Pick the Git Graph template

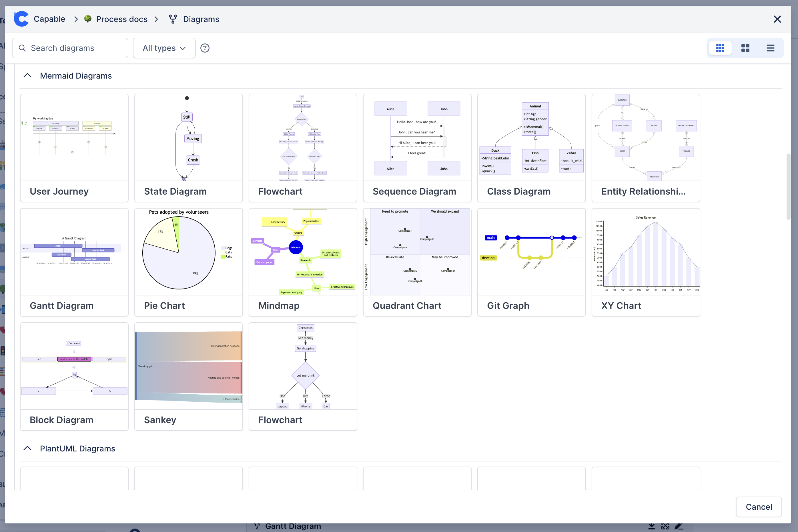pyautogui.click(x=531, y=262)
